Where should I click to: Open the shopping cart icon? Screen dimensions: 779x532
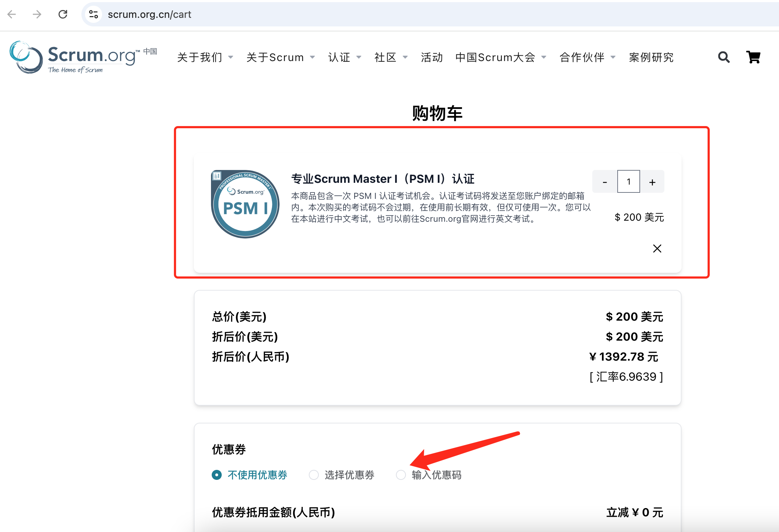(753, 57)
